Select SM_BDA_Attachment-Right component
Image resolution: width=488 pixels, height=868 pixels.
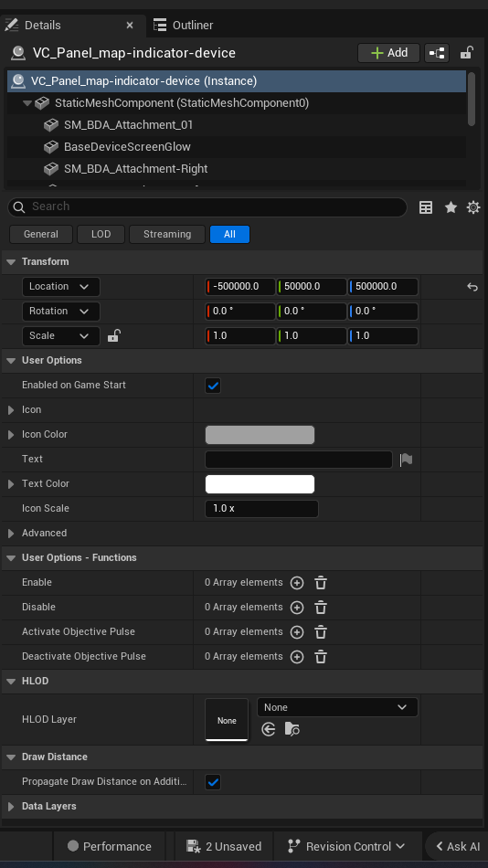click(136, 169)
